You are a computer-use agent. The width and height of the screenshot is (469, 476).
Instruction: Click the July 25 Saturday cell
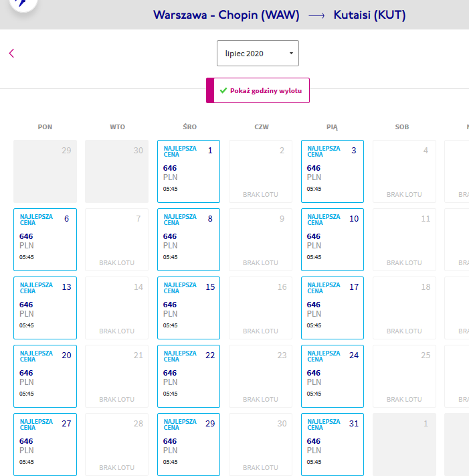coord(404,376)
